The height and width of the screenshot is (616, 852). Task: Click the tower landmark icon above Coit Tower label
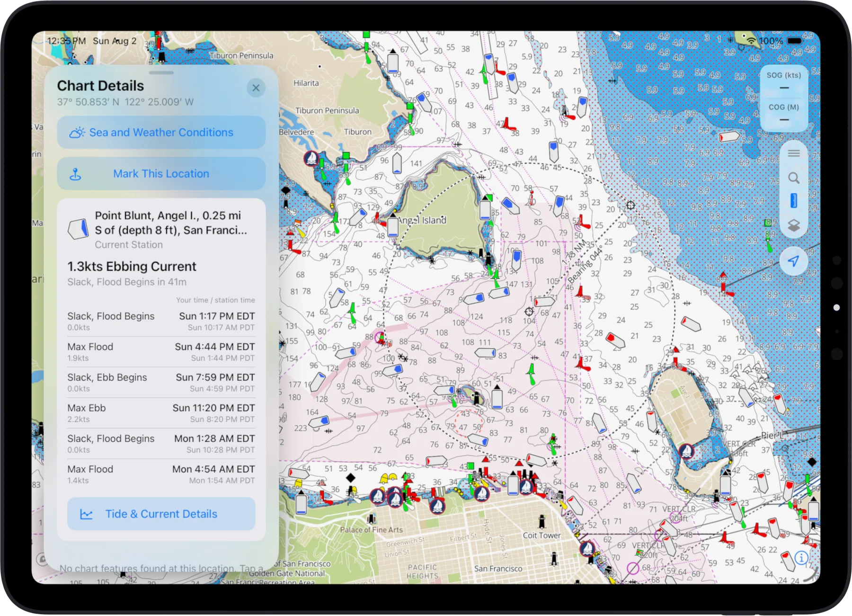(542, 522)
